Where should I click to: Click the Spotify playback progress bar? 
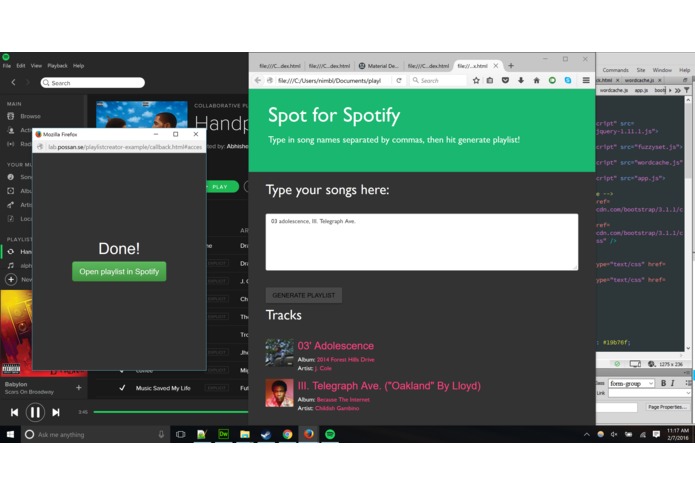tap(171, 412)
